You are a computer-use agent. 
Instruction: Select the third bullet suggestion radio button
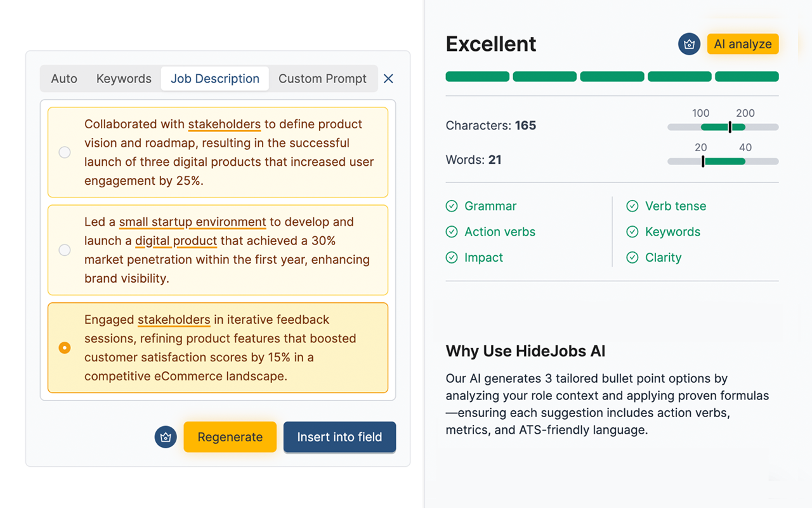point(64,348)
